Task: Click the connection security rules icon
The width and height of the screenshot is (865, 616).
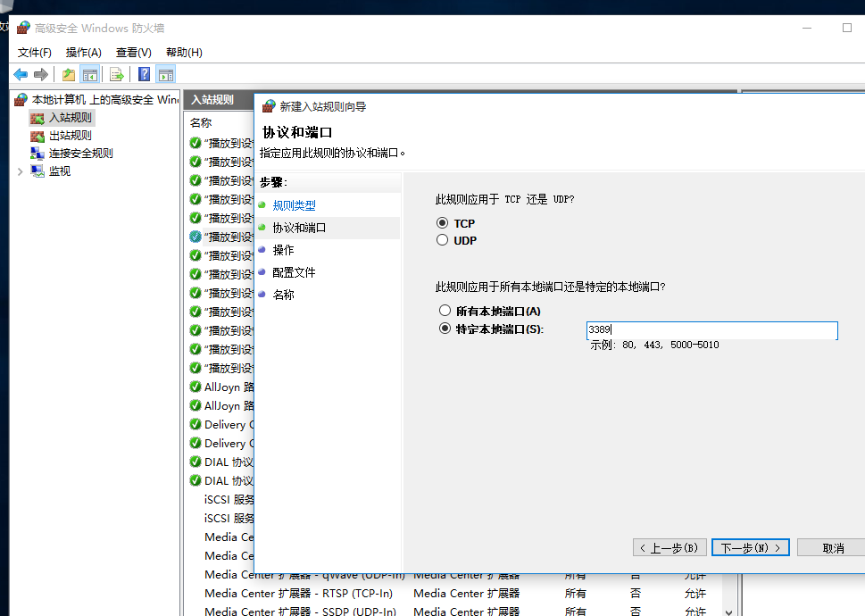Action: click(37, 154)
